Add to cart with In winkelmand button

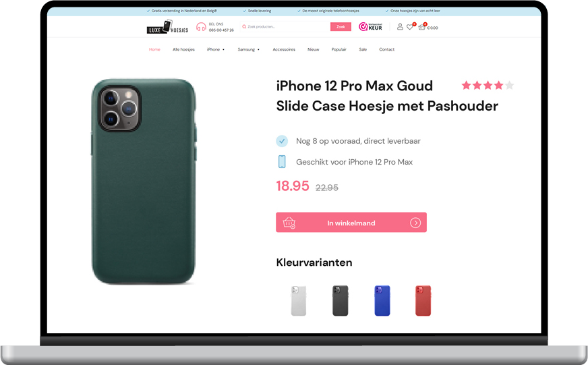[x=351, y=223]
